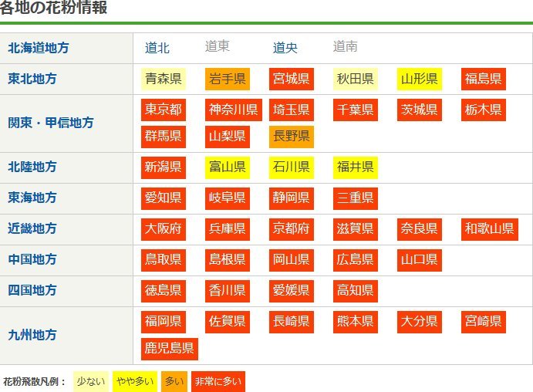The image size is (533, 392).
Task: Click the 岩手県 prefecture button
Action: pos(228,79)
